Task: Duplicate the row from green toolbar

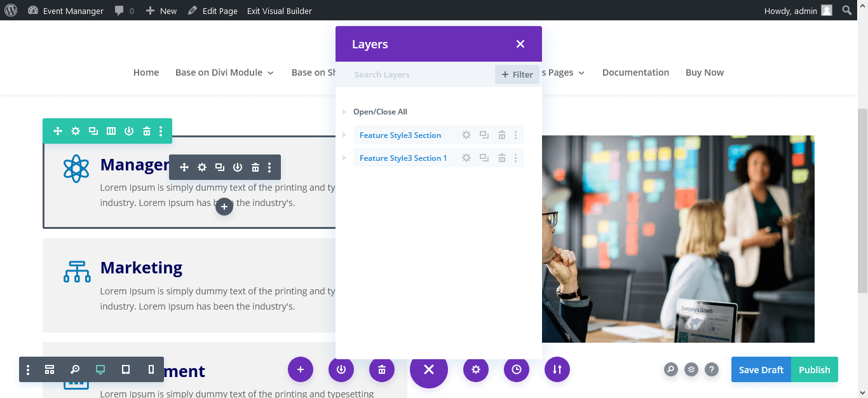Action: point(93,131)
